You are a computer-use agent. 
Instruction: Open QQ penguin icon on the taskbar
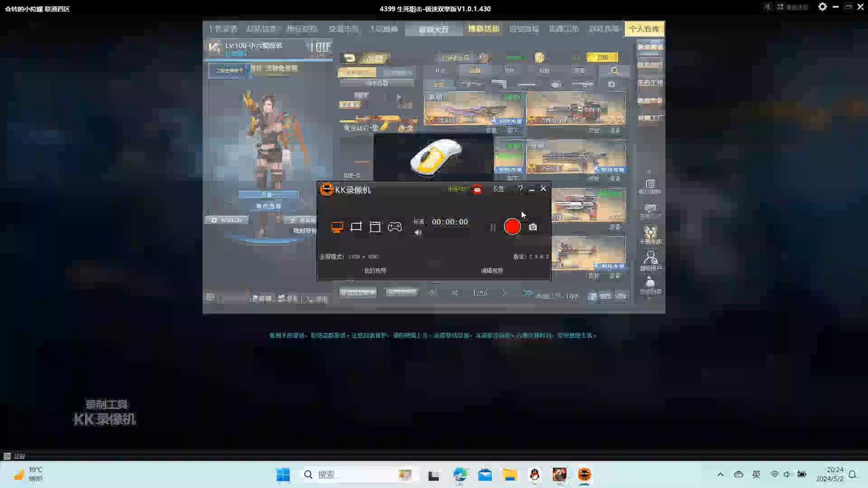535,475
